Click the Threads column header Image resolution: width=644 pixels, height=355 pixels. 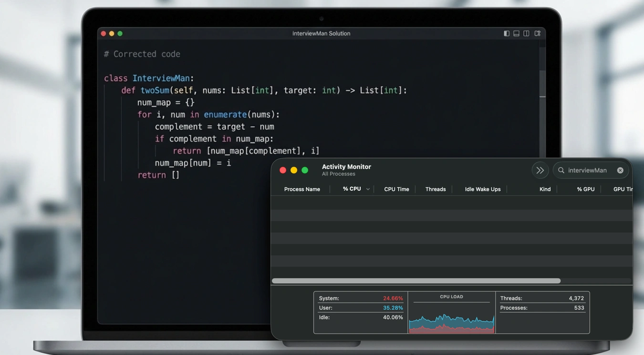(435, 189)
